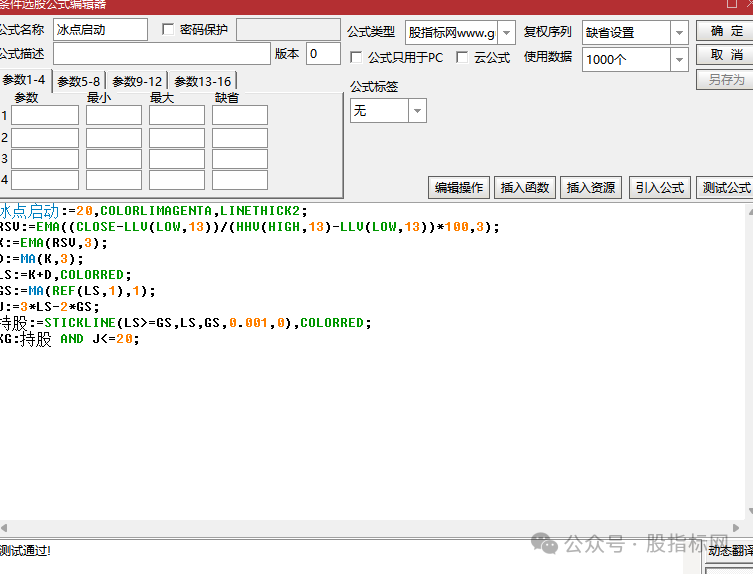Click the editor's scroll-down arrow

click(750, 511)
